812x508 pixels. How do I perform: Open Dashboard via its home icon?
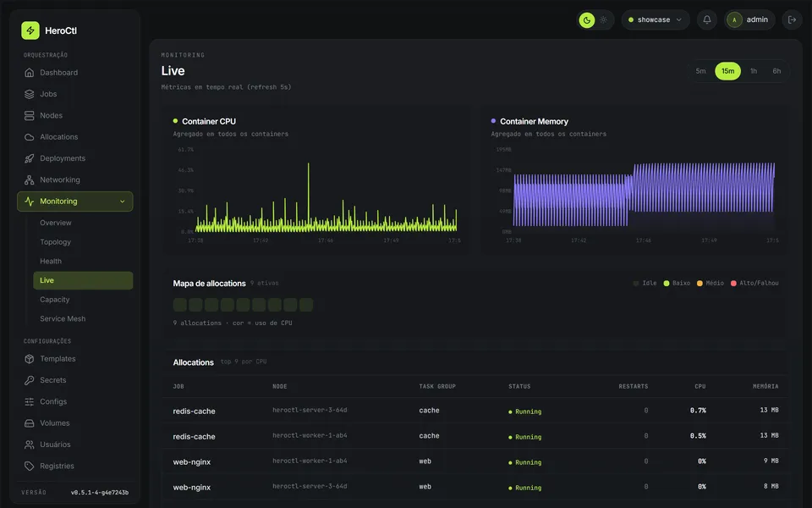(x=29, y=73)
